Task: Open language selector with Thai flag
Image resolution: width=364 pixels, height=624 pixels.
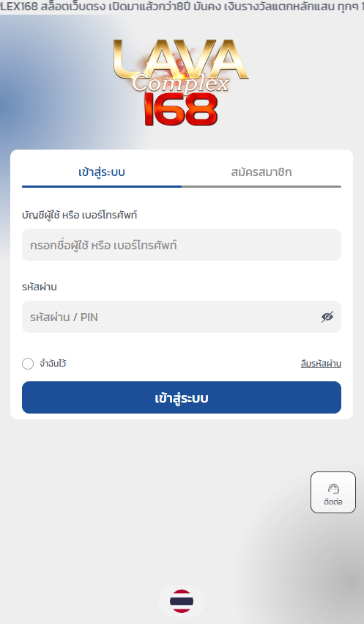Action: click(182, 601)
